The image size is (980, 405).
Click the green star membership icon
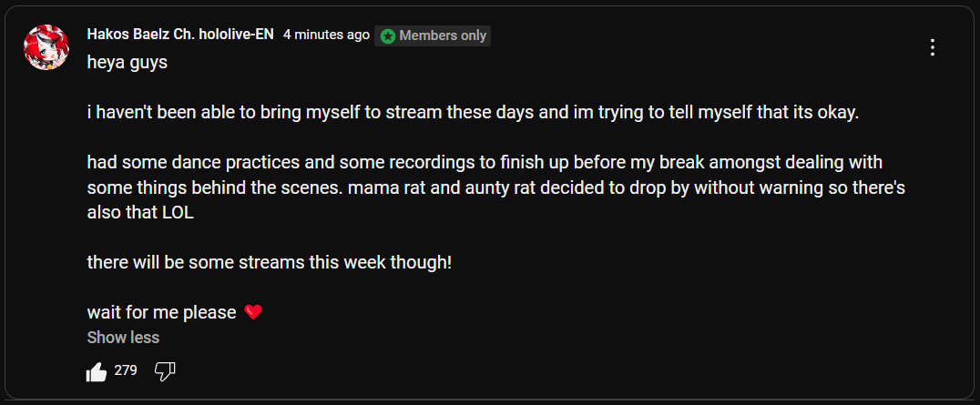(388, 36)
